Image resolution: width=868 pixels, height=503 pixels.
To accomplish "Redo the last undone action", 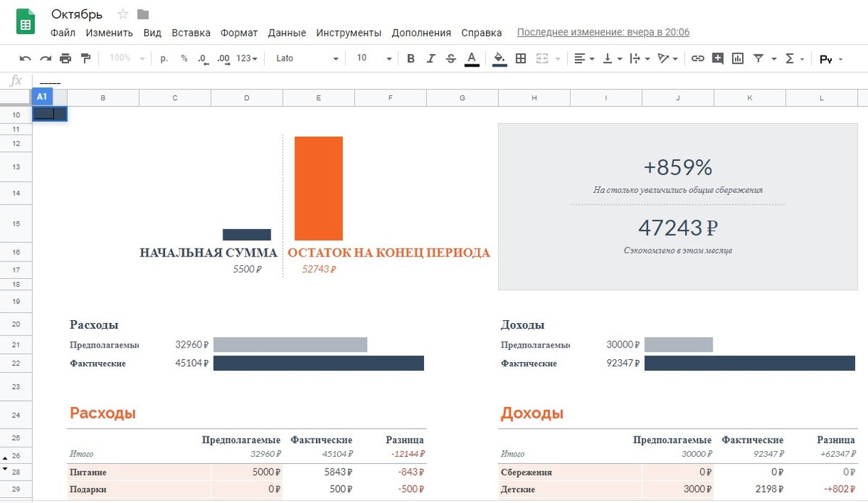I will [46, 59].
